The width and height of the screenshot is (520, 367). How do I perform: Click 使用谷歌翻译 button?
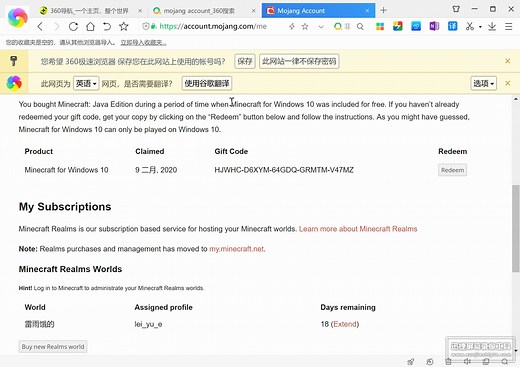tap(207, 83)
